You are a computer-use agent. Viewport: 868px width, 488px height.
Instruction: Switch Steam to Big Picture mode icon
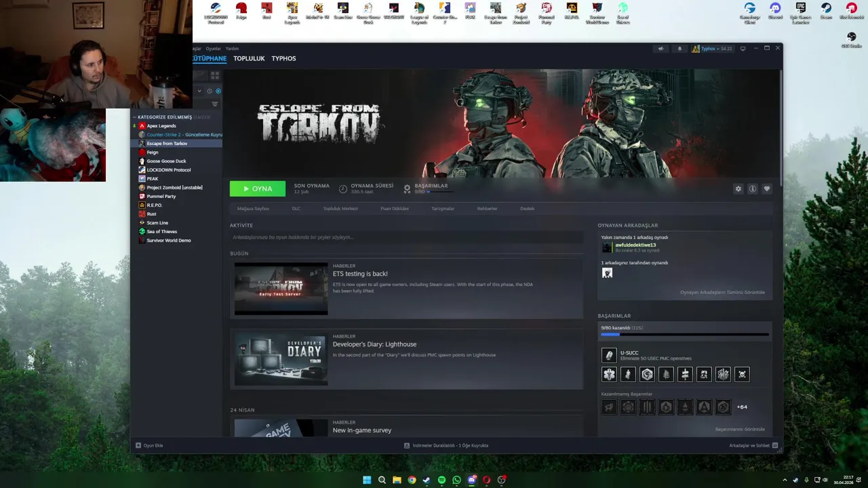pyautogui.click(x=743, y=49)
